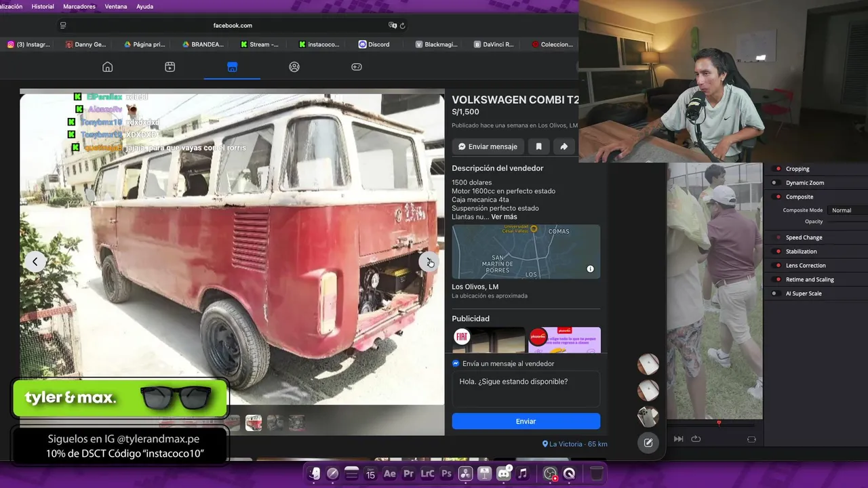The width and height of the screenshot is (868, 488).
Task: Open the Discord bookmark
Action: point(374,45)
